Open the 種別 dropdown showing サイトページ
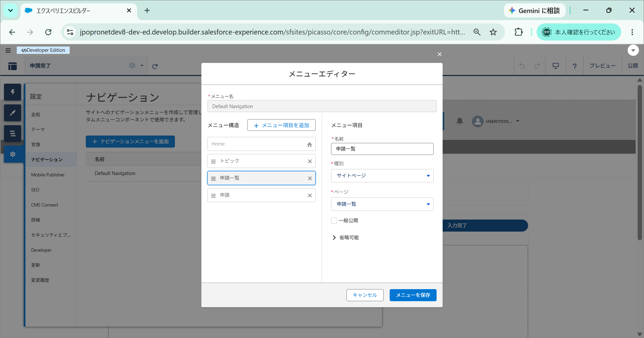644x338 pixels. pyautogui.click(x=382, y=176)
